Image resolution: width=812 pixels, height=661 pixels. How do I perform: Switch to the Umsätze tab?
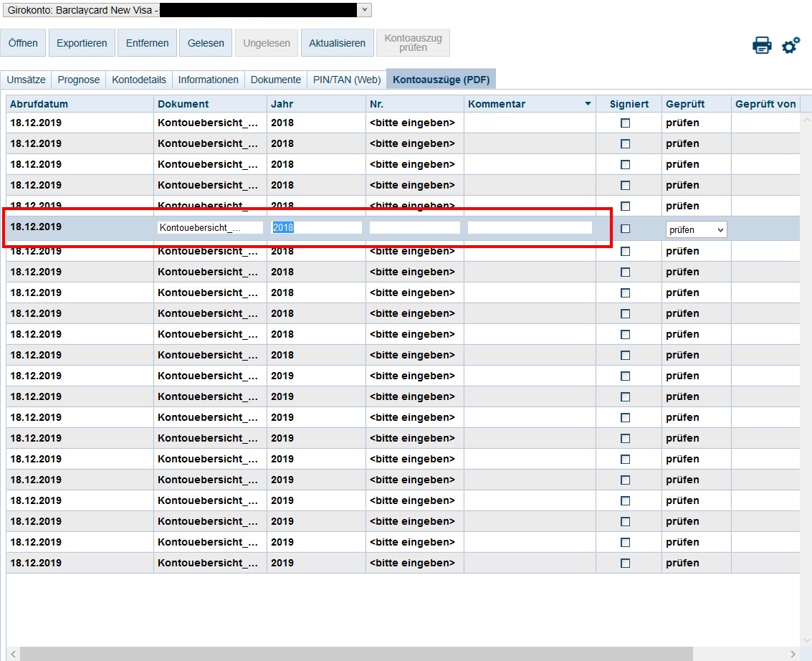pyautogui.click(x=27, y=80)
